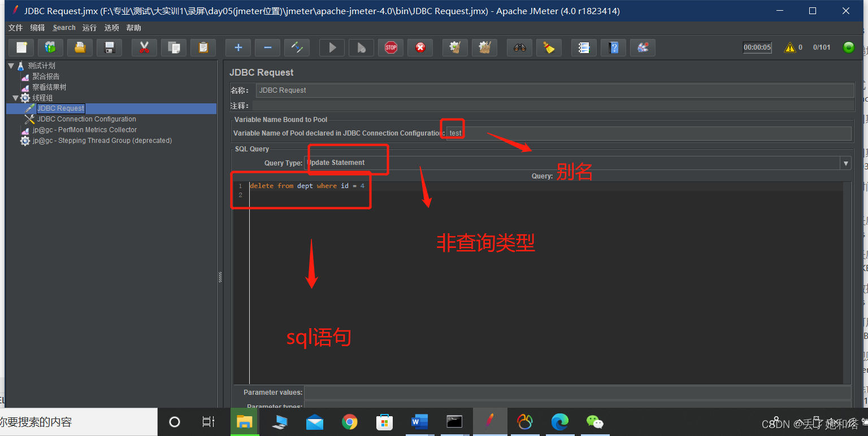This screenshot has height=436, width=868.
Task: Open the Function Helper list icon
Action: 584,47
